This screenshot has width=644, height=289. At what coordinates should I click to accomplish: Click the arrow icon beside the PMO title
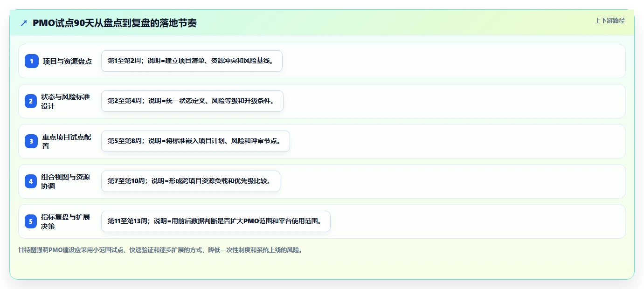(24, 23)
